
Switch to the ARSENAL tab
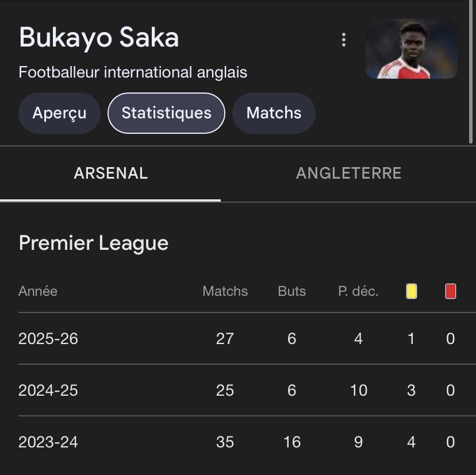point(110,173)
